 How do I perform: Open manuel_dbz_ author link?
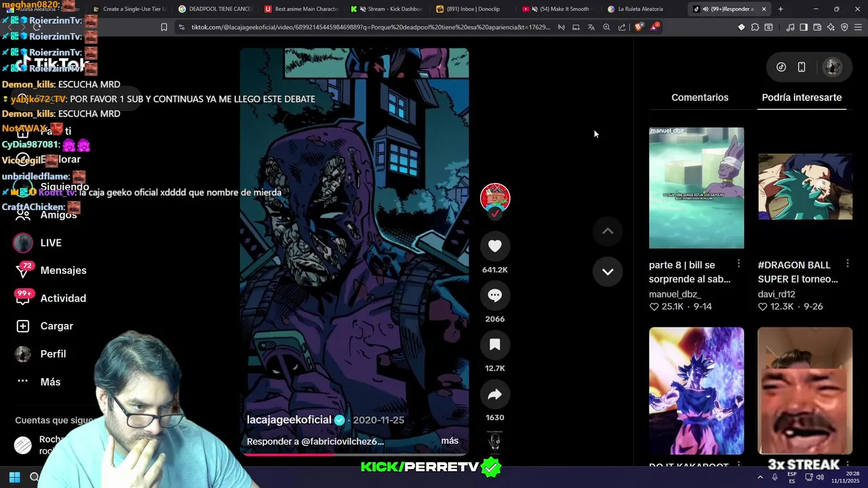pyautogui.click(x=675, y=294)
